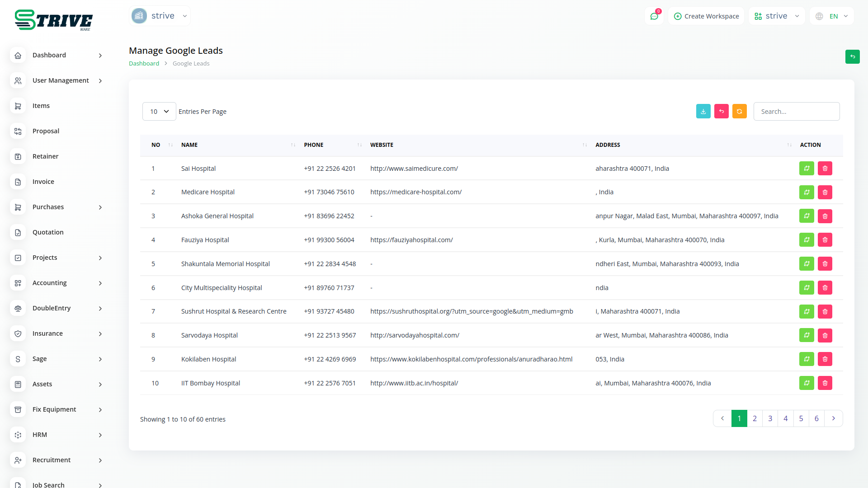This screenshot has height=488, width=868.
Task: Open the Proposal sidebar item
Action: tap(46, 131)
